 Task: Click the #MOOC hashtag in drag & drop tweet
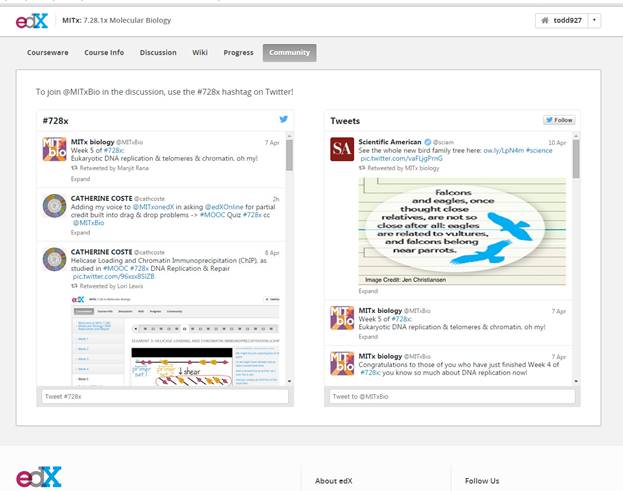coord(212,215)
